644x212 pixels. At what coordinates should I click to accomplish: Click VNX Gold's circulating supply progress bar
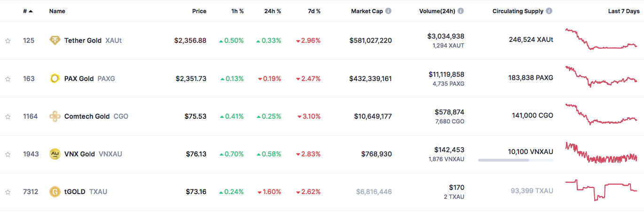coord(516,160)
